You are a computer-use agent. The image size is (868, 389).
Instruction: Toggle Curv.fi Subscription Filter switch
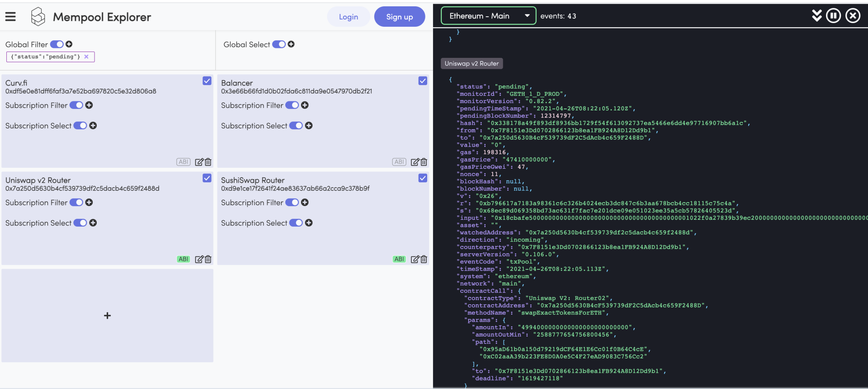pos(76,105)
